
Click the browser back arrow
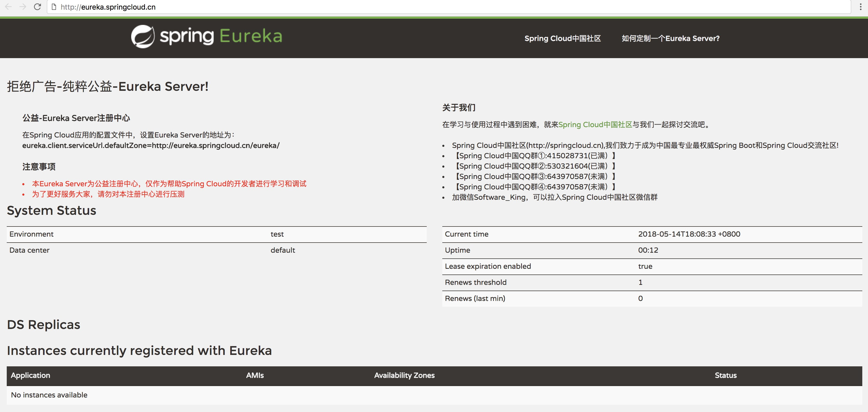[x=8, y=7]
